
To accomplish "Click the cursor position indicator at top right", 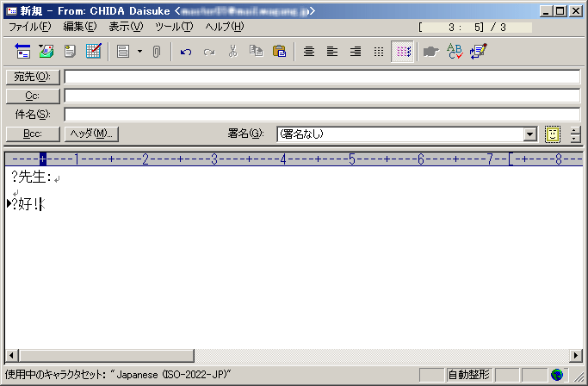I will pos(474,27).
